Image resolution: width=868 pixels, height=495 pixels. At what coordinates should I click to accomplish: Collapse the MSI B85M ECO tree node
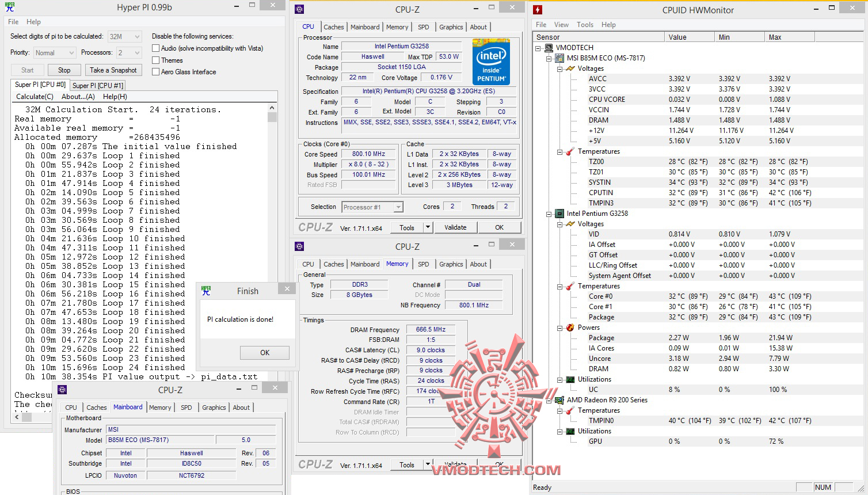(x=549, y=58)
